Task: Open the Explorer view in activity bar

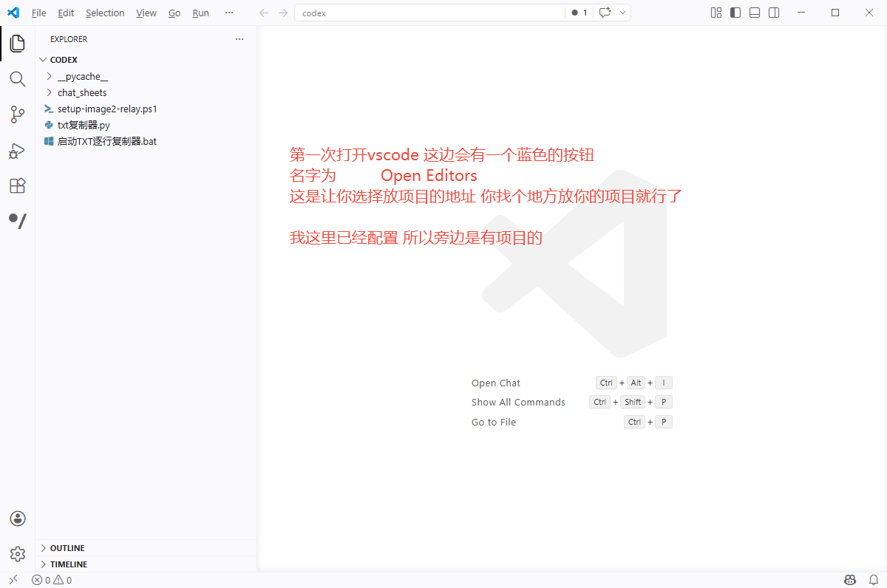Action: 17,44
